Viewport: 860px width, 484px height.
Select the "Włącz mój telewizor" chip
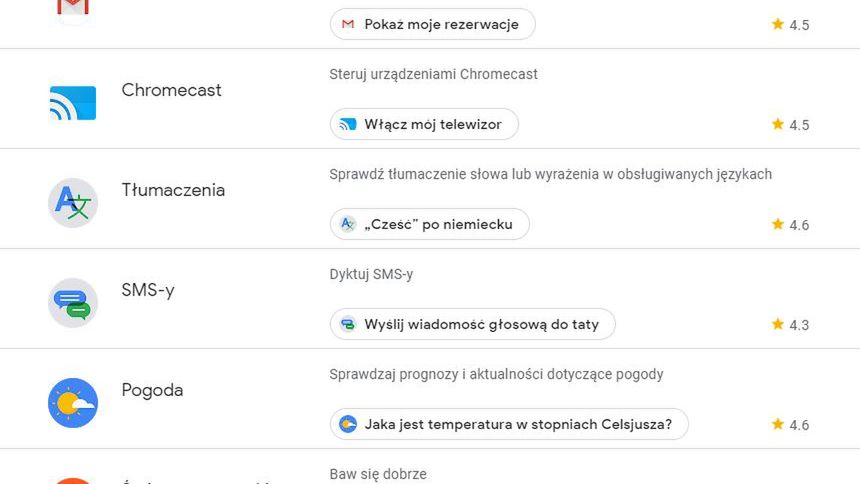pos(424,124)
